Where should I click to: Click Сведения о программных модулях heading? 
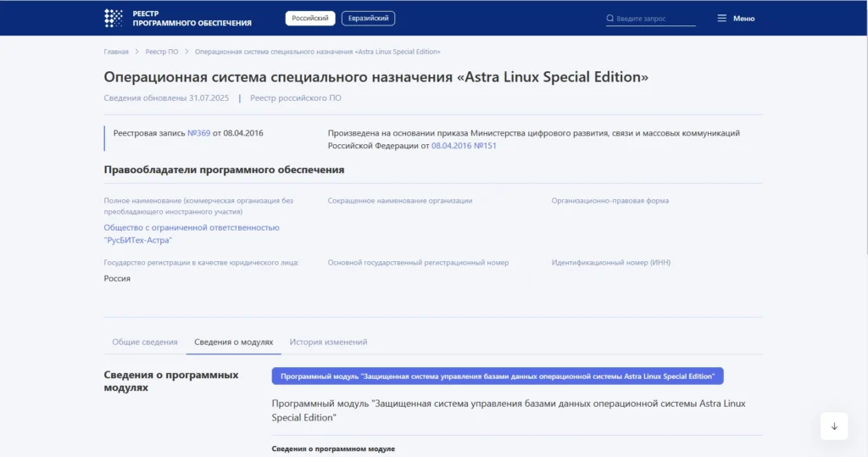pos(171,381)
